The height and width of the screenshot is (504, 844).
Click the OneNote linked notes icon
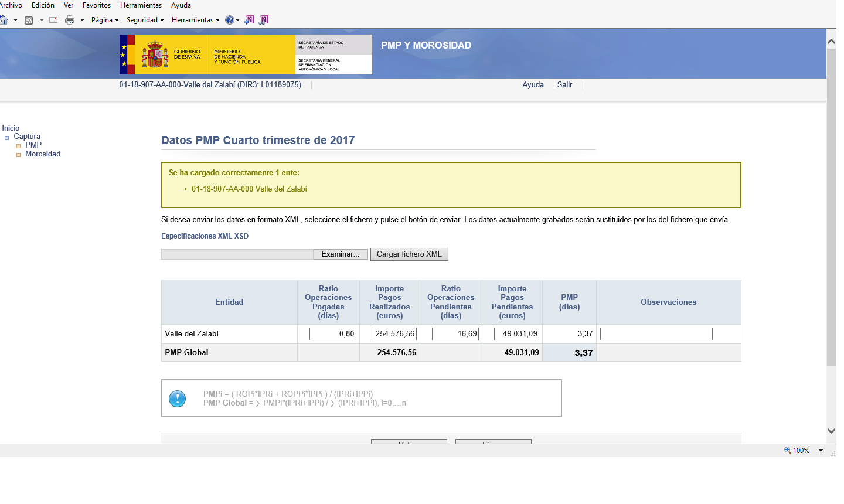264,20
